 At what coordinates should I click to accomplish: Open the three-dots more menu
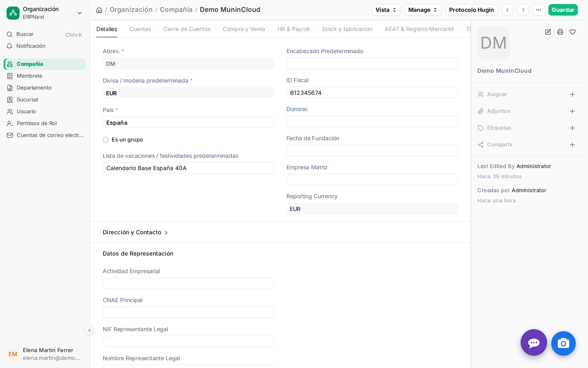click(x=538, y=10)
